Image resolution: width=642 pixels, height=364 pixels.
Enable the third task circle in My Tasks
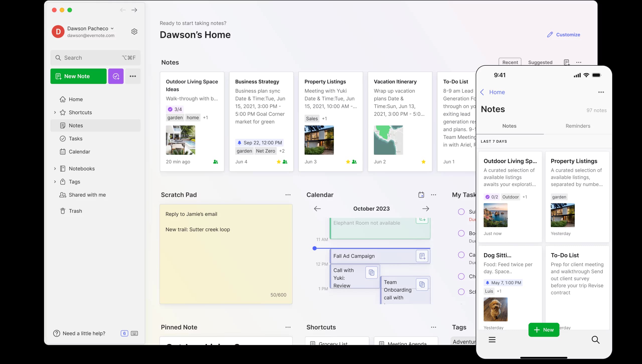[x=461, y=255]
